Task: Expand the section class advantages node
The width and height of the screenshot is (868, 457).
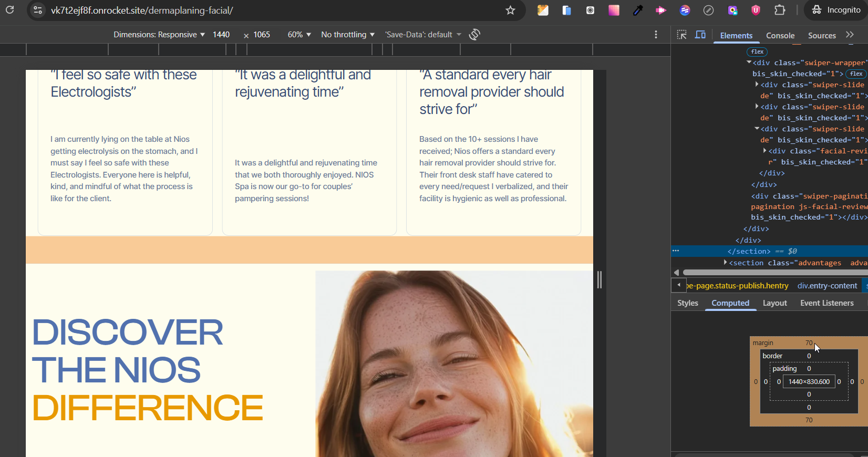Action: (x=726, y=263)
